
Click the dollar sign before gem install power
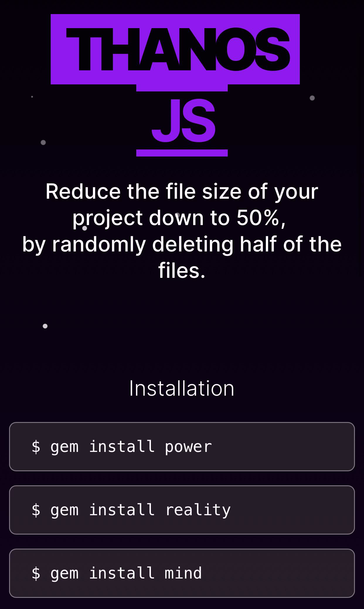[x=36, y=447]
